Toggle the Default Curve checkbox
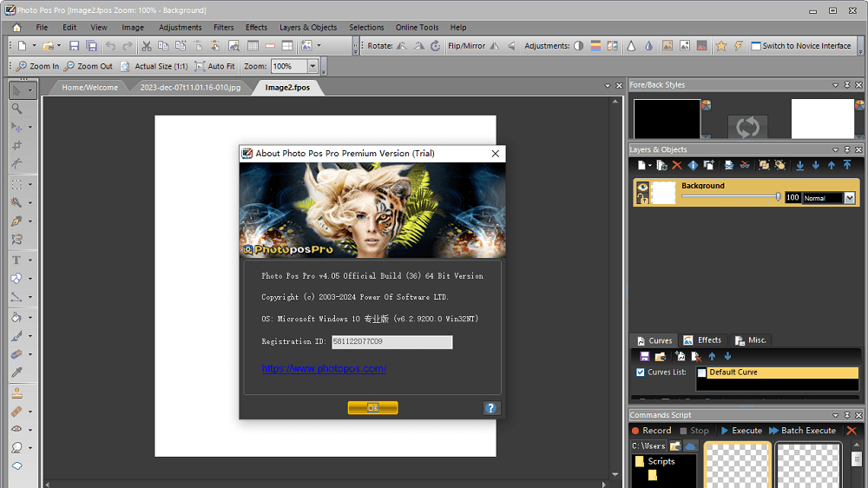The image size is (868, 488). 702,373
